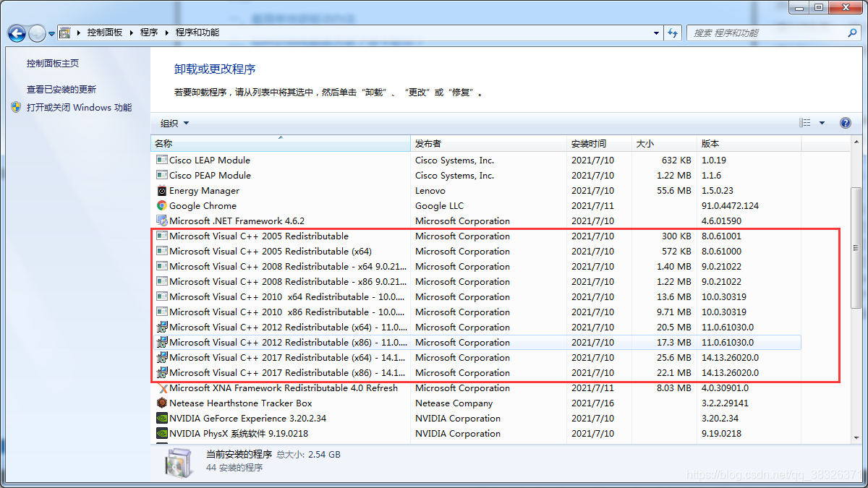
Task: Click the control panel icon in address bar
Action: point(65,33)
